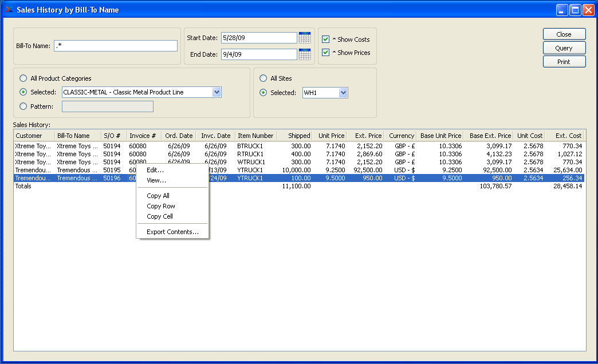
Task: Toggle the Show Costs checkbox
Action: pyautogui.click(x=326, y=39)
